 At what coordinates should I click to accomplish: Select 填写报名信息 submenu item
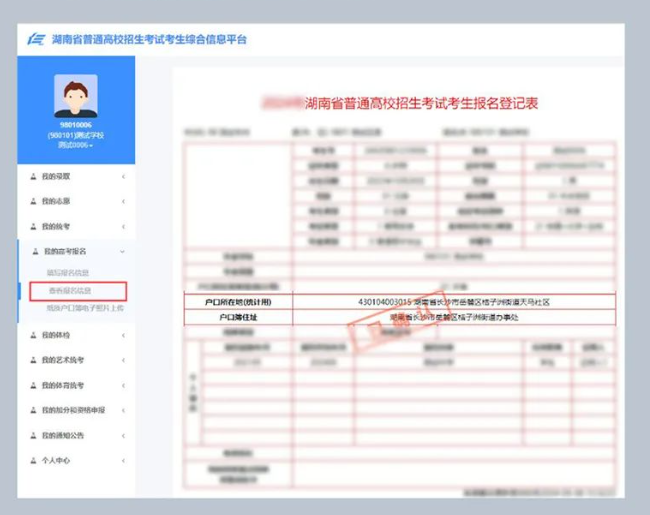click(68, 272)
